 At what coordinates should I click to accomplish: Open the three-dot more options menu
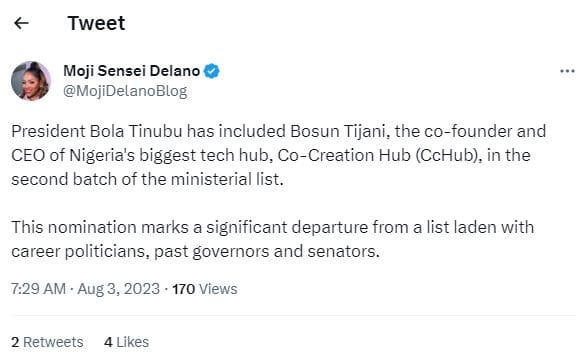click(x=567, y=71)
